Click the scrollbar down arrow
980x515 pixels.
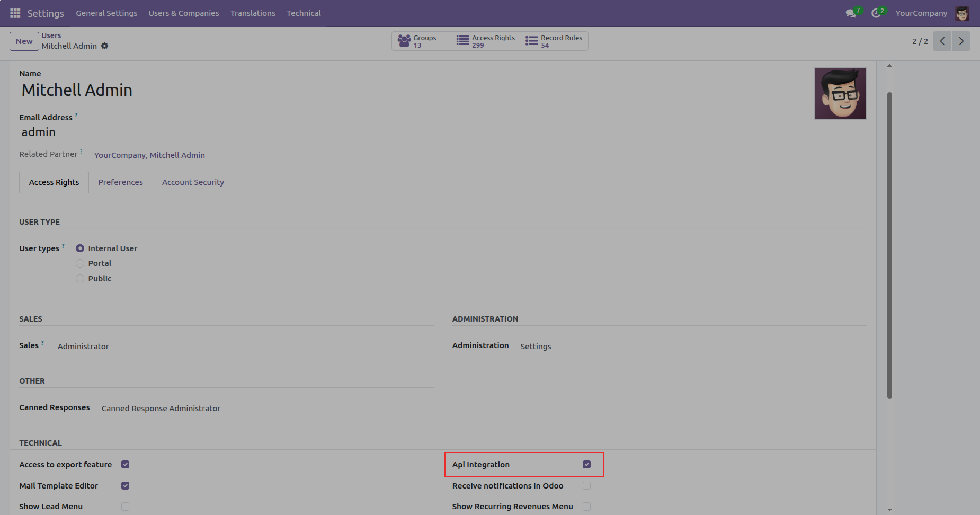889,510
